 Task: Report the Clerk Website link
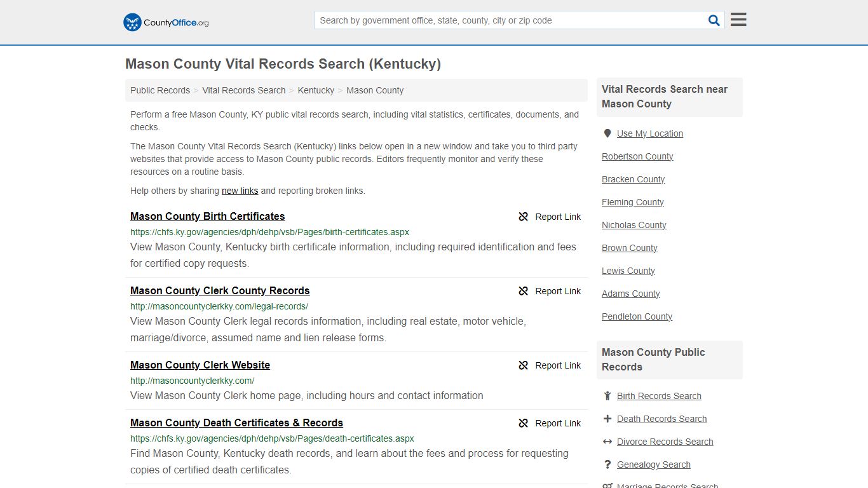(550, 365)
